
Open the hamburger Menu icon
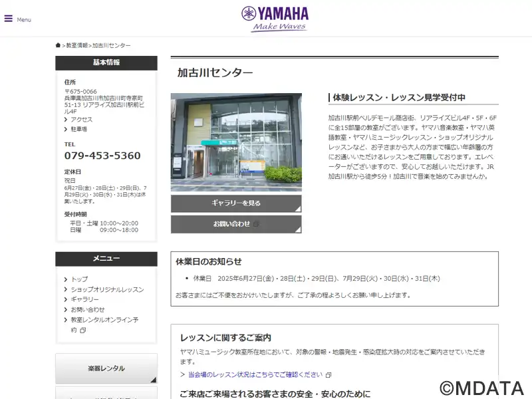[9, 19]
